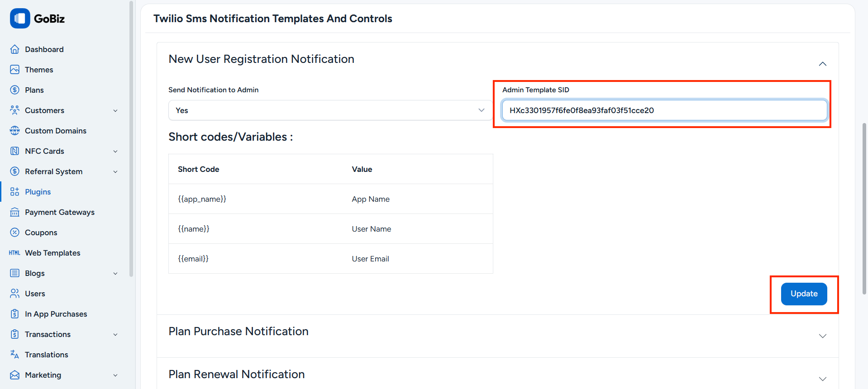Screen dimensions: 868x389
Task: Expand the Transactions sidebar group
Action: [116, 334]
